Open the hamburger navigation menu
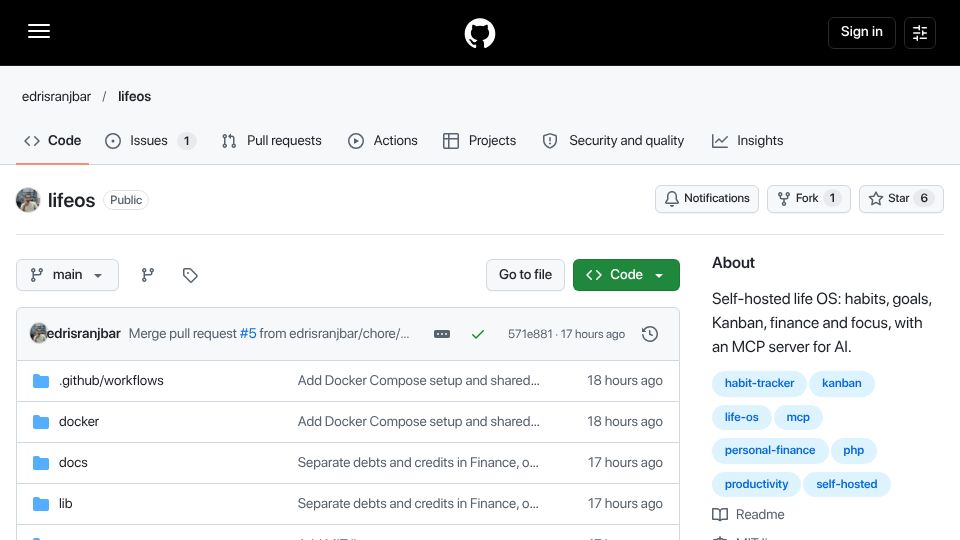Viewport: 960px width, 540px height. click(x=39, y=31)
